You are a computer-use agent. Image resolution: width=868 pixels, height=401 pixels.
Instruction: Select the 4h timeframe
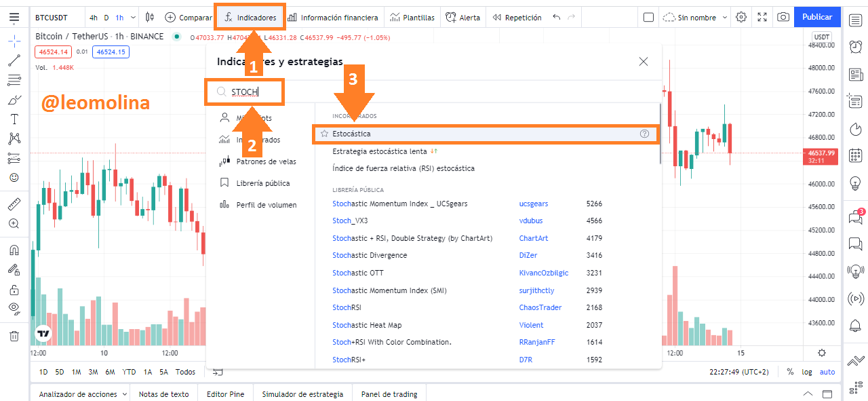[x=94, y=17]
